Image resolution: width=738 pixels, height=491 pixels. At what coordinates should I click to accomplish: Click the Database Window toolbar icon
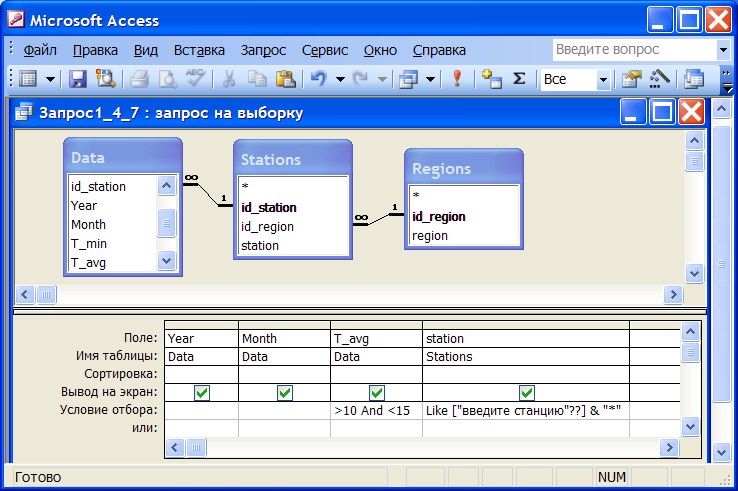pyautogui.click(x=694, y=79)
